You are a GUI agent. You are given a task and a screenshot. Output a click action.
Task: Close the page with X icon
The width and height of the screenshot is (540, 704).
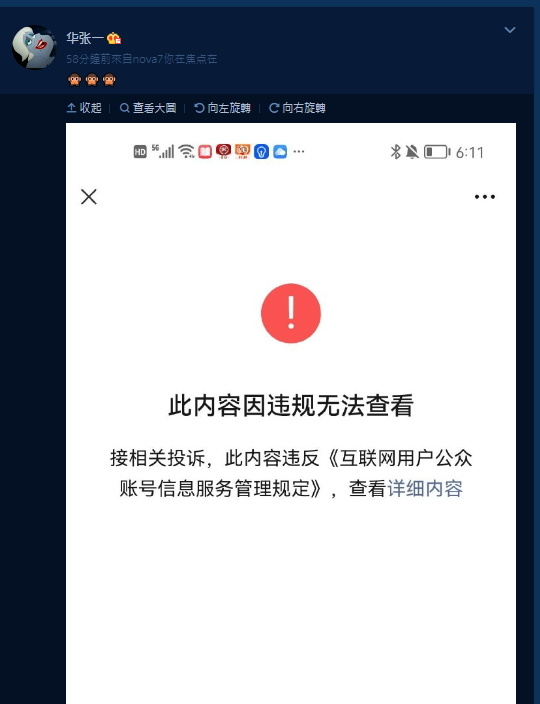click(89, 197)
